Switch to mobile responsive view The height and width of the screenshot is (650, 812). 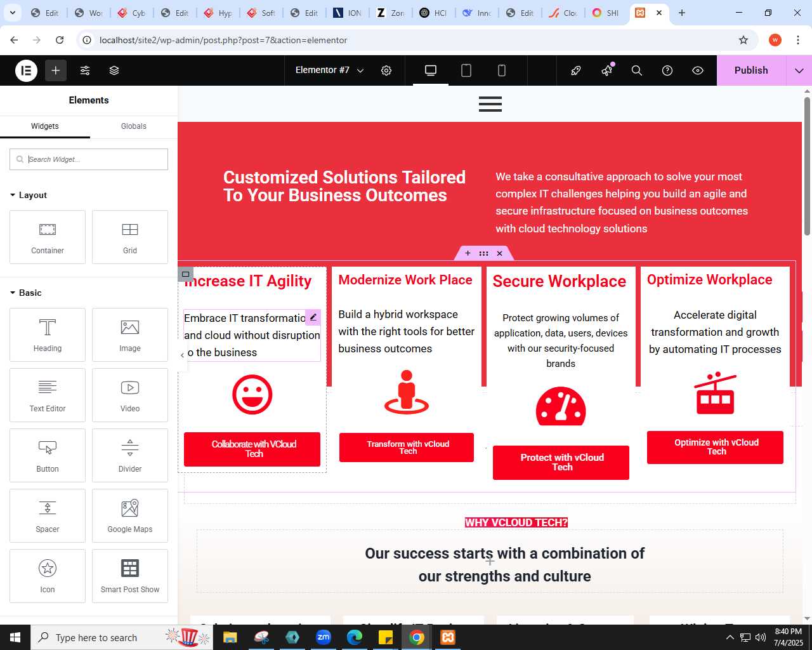click(x=502, y=70)
